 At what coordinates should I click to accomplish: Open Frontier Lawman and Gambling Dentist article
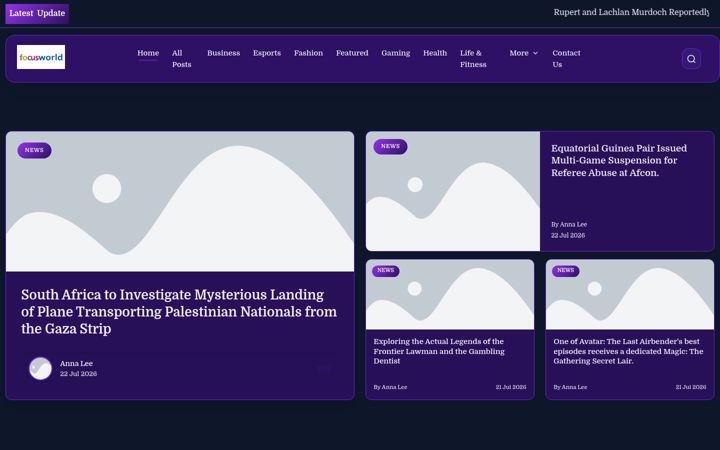point(439,351)
